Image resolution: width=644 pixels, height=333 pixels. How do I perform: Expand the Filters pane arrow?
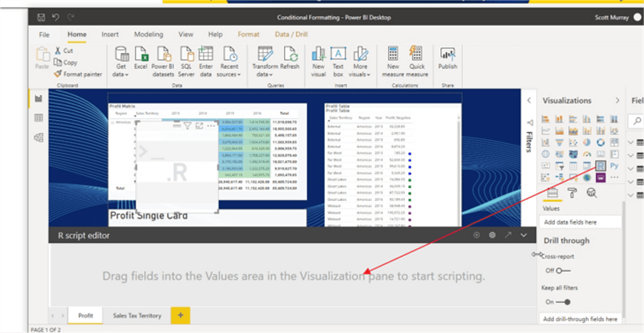point(530,101)
